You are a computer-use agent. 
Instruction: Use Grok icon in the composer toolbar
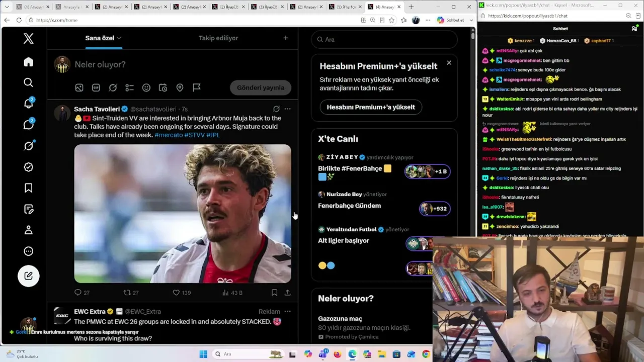click(x=113, y=87)
